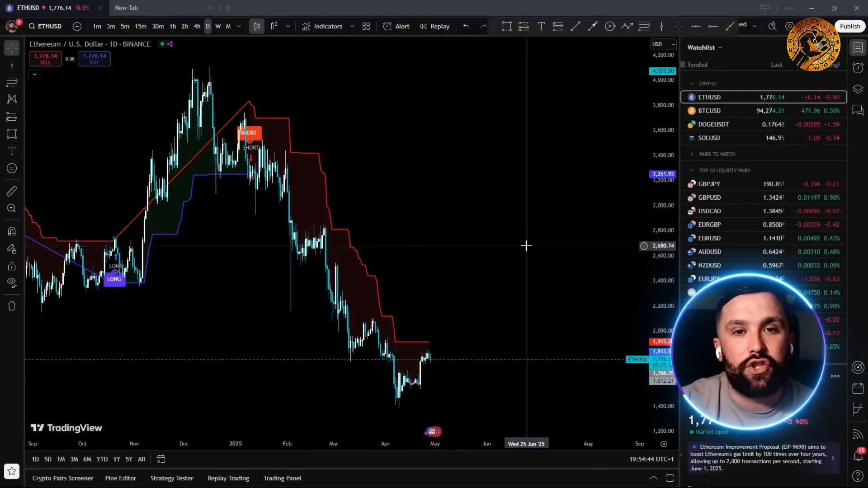
Task: Open the alerts clock panel icon
Action: click(858, 68)
